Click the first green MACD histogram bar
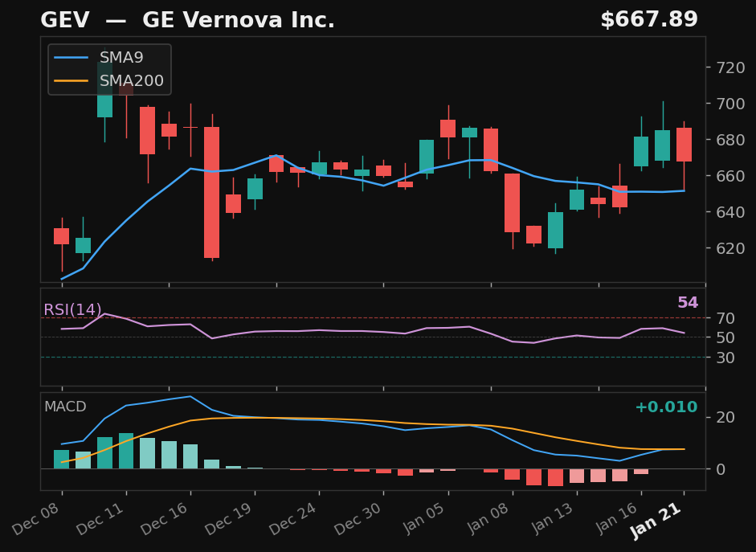The width and height of the screenshot is (756, 552). (x=61, y=460)
